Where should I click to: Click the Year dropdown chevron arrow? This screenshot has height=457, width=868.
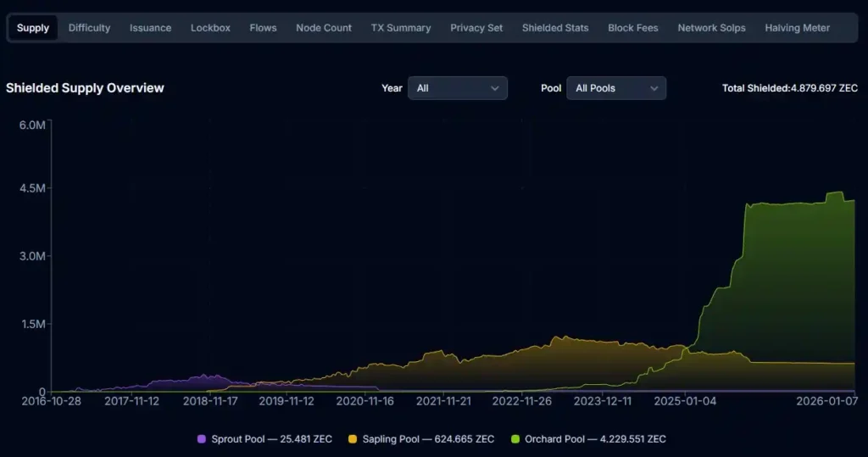point(495,88)
